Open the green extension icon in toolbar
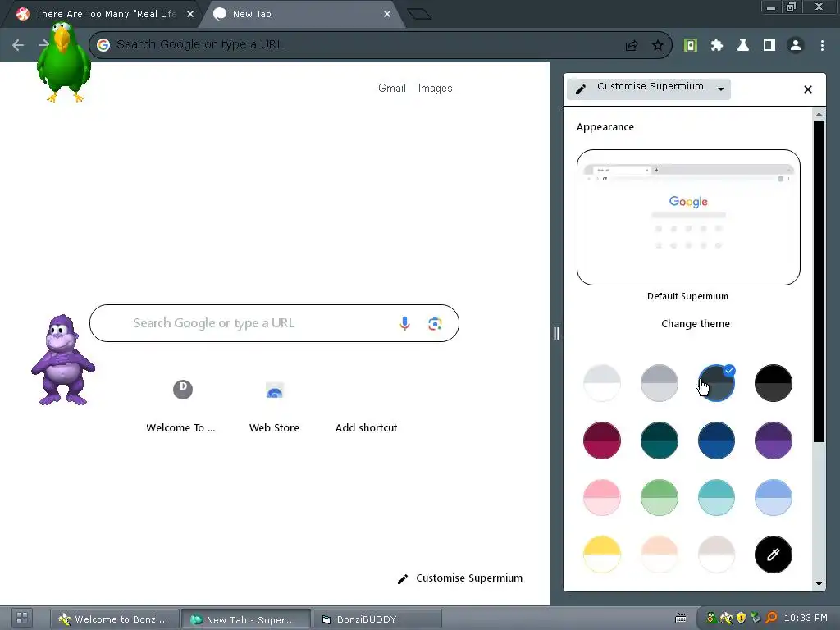 point(691,46)
